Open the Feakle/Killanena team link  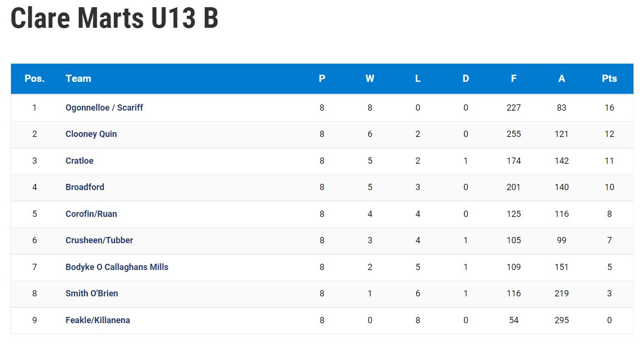[98, 320]
